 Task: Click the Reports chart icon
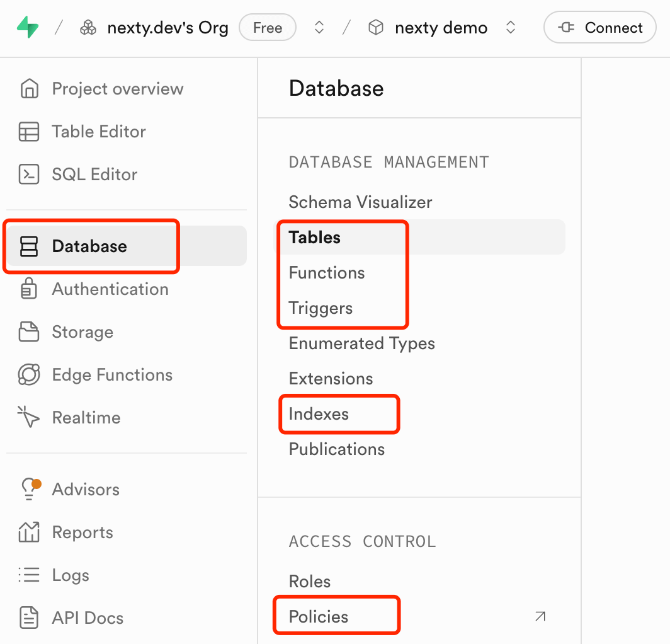29,532
